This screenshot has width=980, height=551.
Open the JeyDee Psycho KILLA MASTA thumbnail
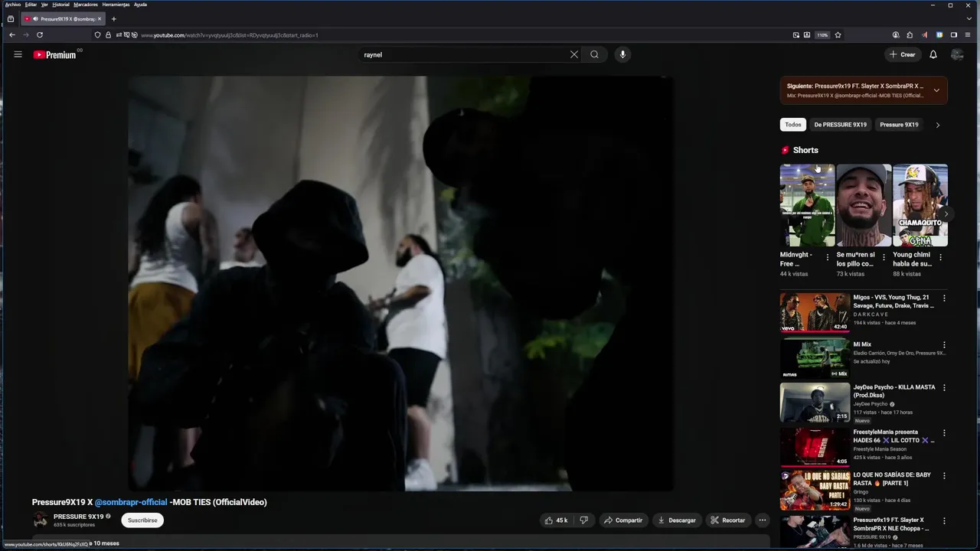click(815, 402)
